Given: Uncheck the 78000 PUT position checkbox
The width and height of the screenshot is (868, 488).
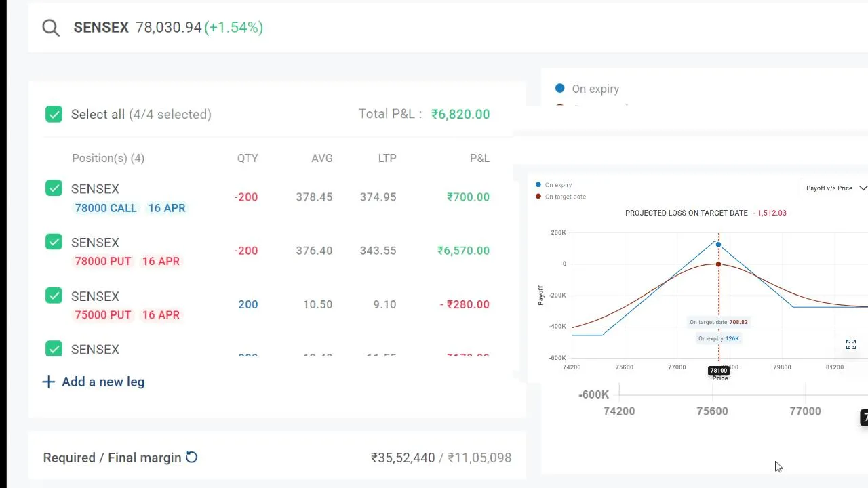Looking at the screenshot, I should pos(54,242).
